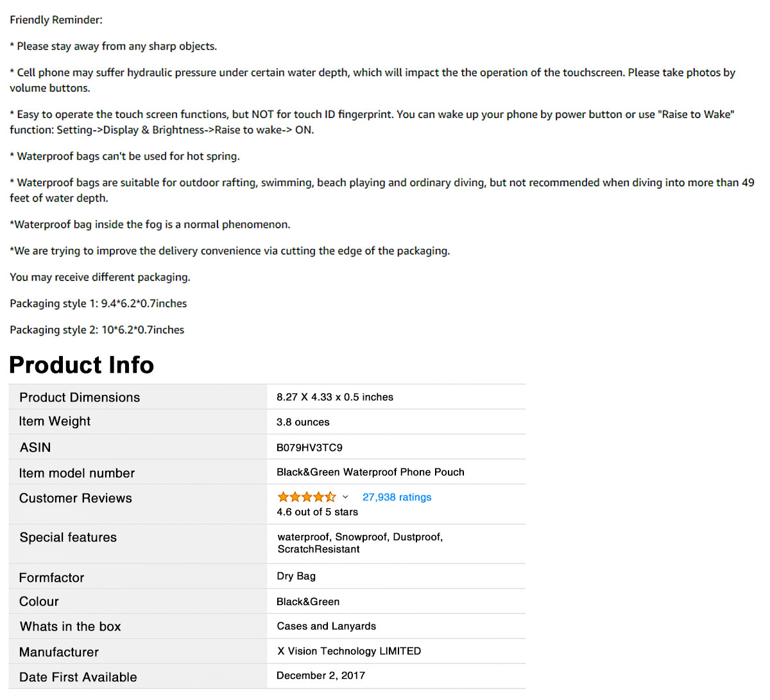770x700 pixels.
Task: Select the 3.8 ounces value
Action: [303, 422]
